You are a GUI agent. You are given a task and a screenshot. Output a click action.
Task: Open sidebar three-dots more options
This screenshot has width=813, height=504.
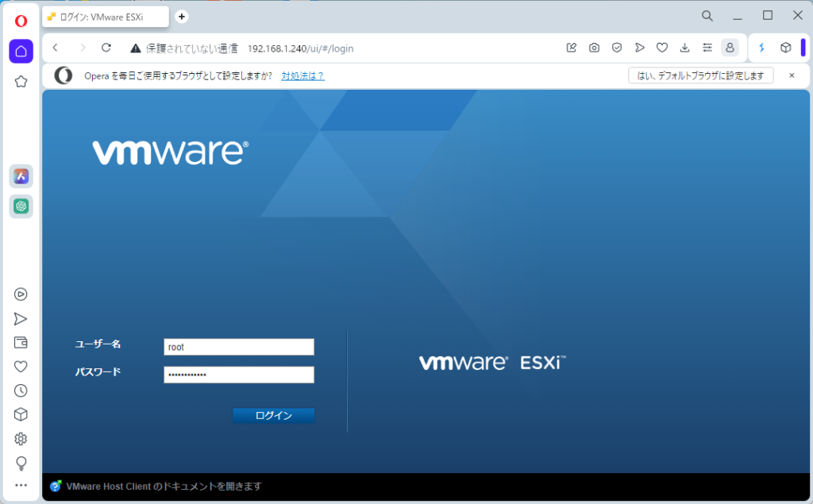point(21,485)
